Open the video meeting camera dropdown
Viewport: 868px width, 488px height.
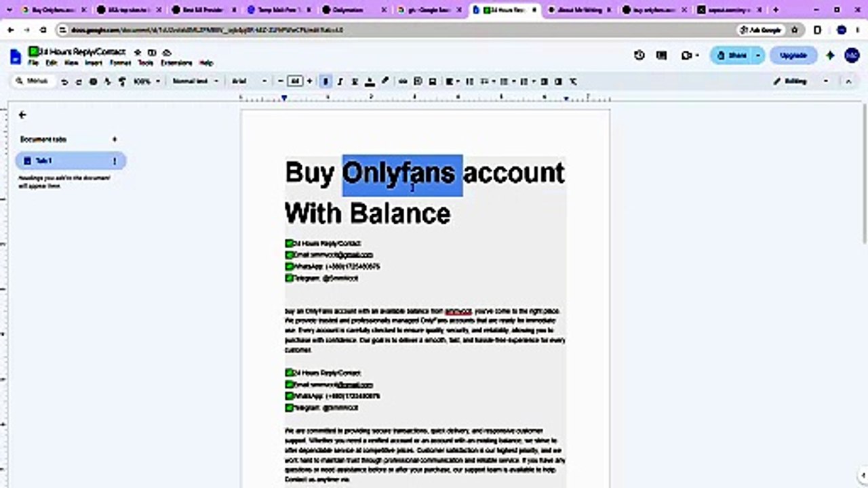690,56
